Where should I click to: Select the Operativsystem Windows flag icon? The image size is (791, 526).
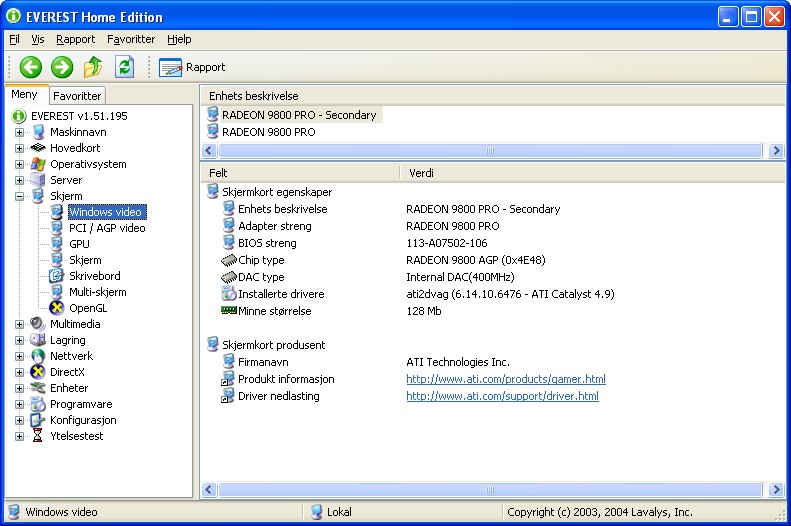pyautogui.click(x=38, y=164)
